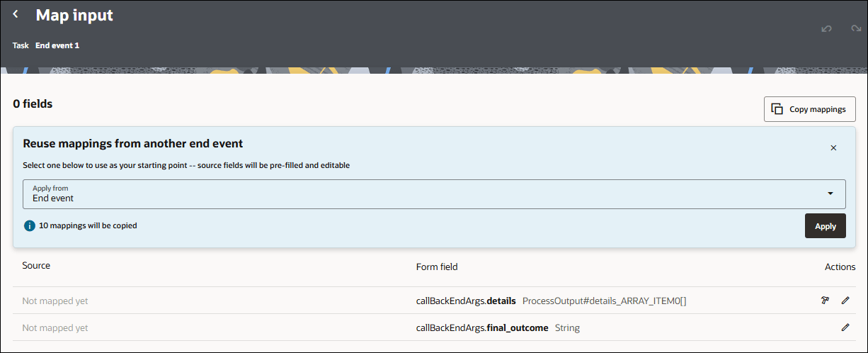Click the 0 fields heading
This screenshot has width=868, height=353.
(x=33, y=103)
